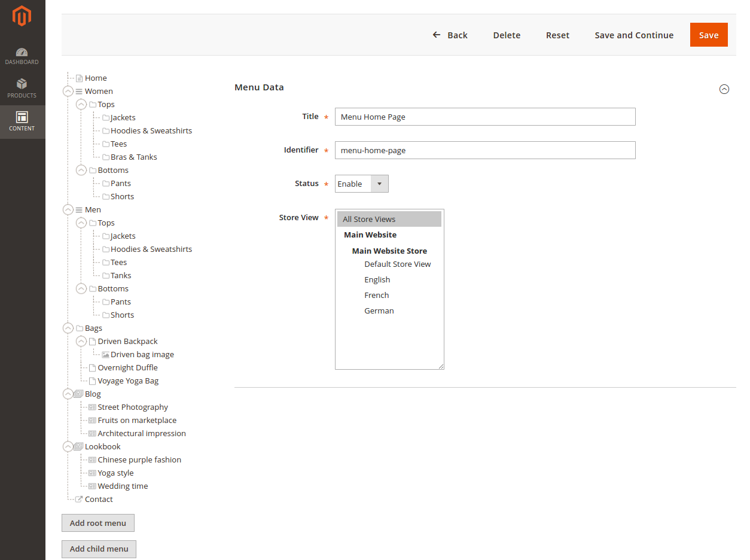This screenshot has width=750, height=560.
Task: Click the Bags folder icon
Action: click(x=80, y=328)
